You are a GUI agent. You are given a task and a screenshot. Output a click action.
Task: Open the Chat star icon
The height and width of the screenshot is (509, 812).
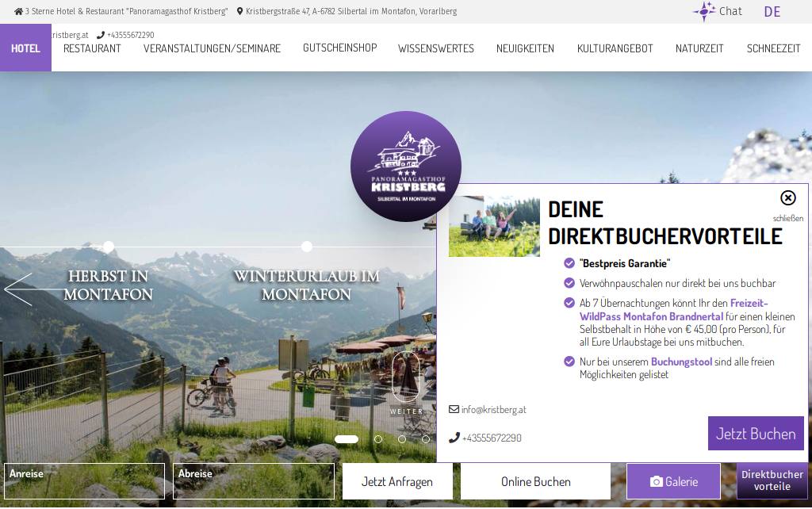click(x=704, y=11)
